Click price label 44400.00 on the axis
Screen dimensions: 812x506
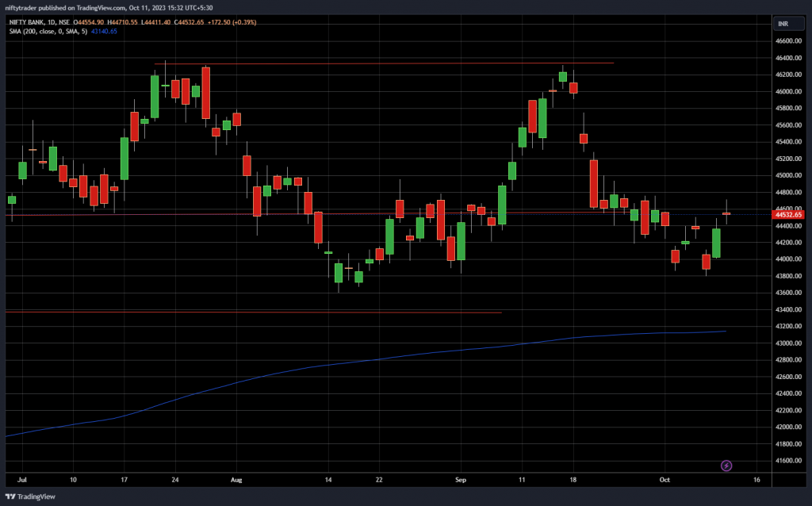tap(788, 226)
